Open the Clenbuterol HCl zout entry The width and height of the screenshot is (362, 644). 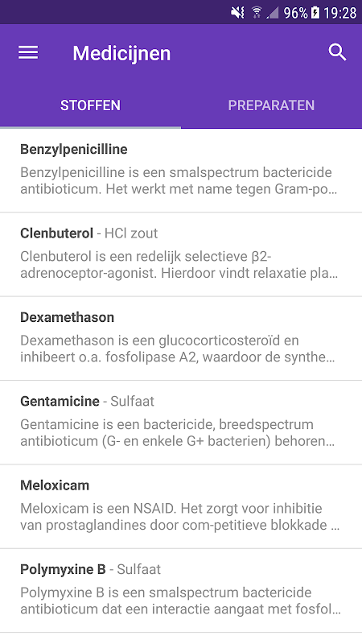[181, 254]
